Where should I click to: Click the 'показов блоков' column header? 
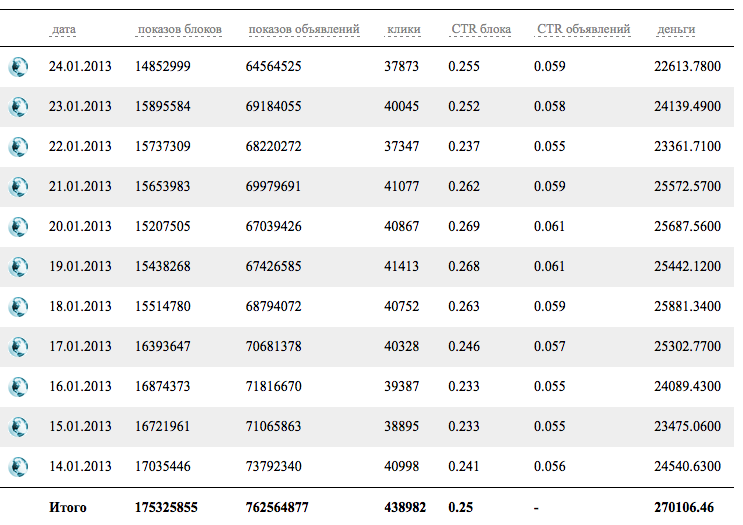[x=179, y=30]
